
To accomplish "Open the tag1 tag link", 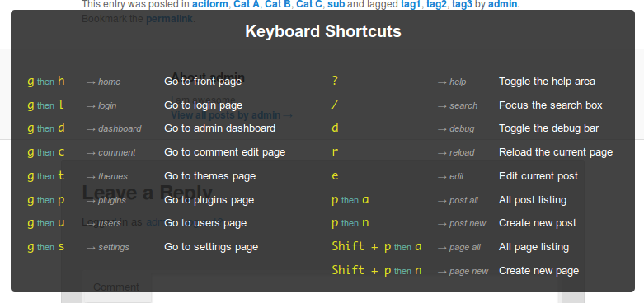I will pos(411,4).
